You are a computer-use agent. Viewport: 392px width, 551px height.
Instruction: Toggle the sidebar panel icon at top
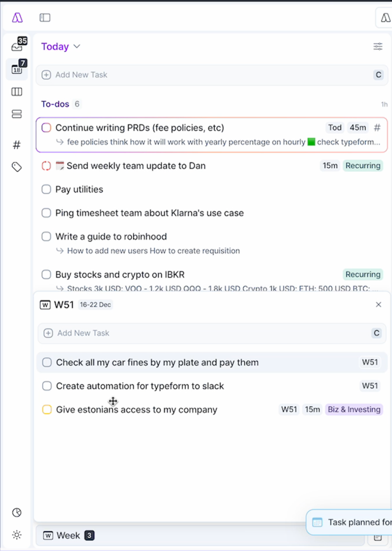click(45, 18)
